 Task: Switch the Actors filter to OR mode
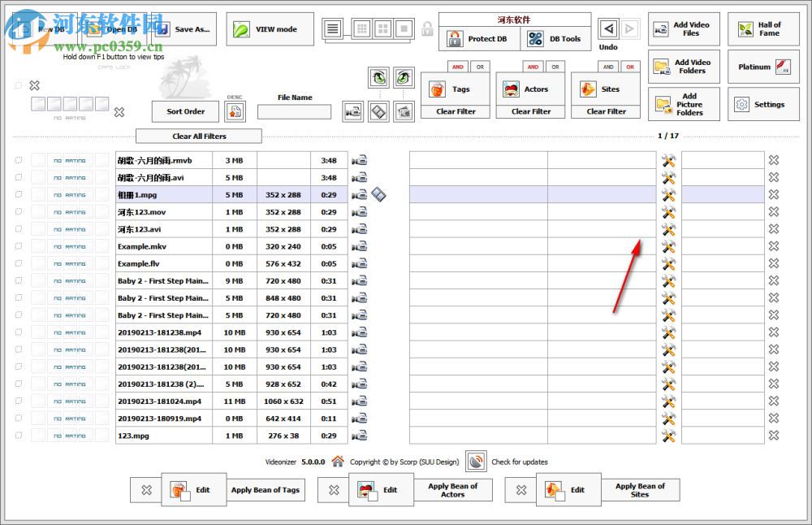point(554,67)
